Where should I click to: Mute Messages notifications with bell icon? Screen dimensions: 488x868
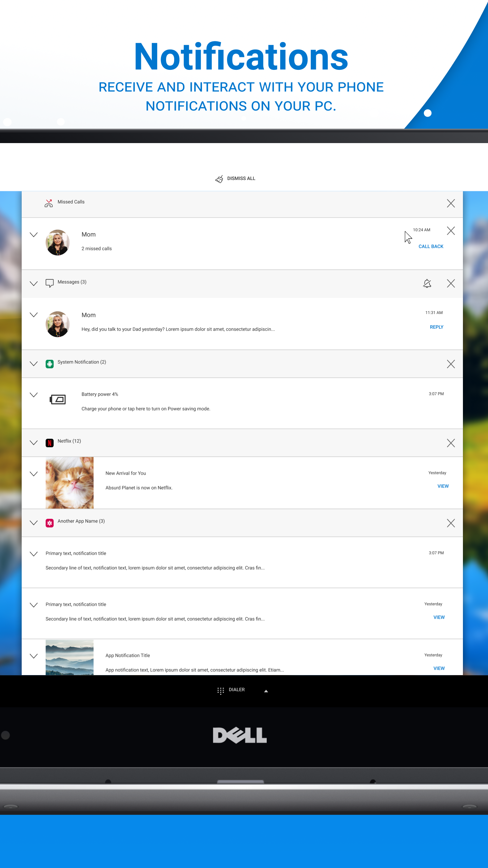coord(427,283)
